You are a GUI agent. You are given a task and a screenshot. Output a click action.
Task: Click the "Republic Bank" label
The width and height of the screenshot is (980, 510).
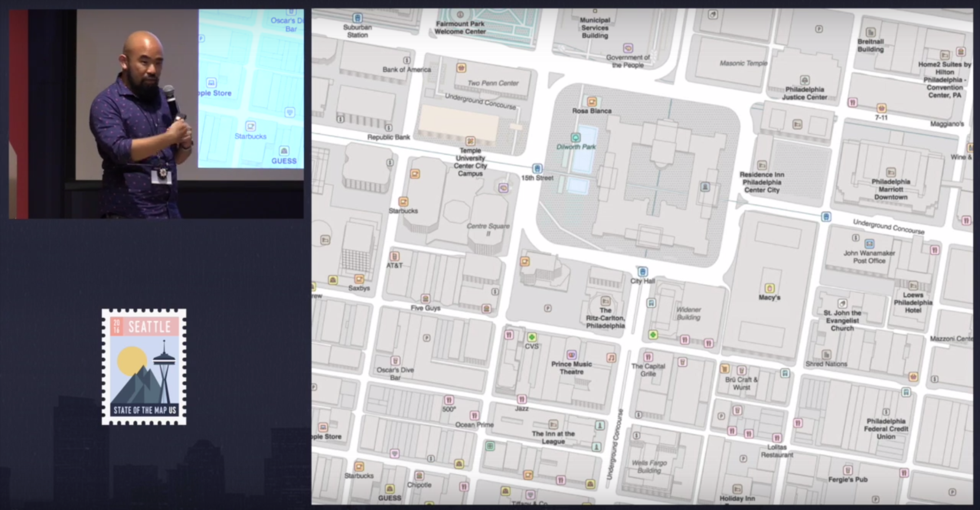pyautogui.click(x=389, y=137)
